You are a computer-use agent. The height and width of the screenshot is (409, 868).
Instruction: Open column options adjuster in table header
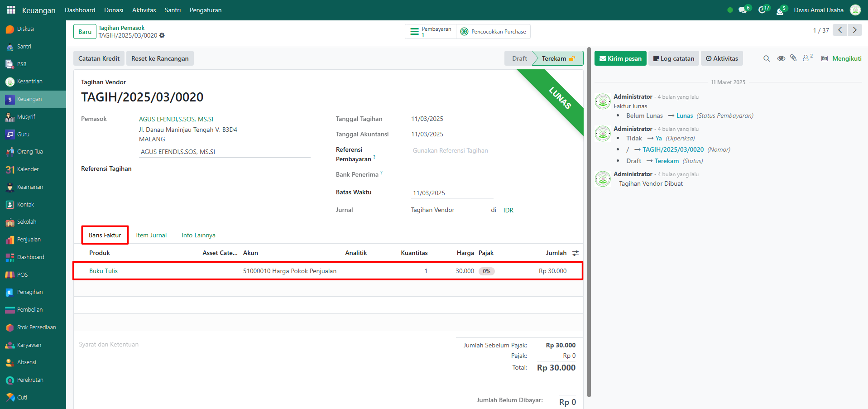[575, 253]
